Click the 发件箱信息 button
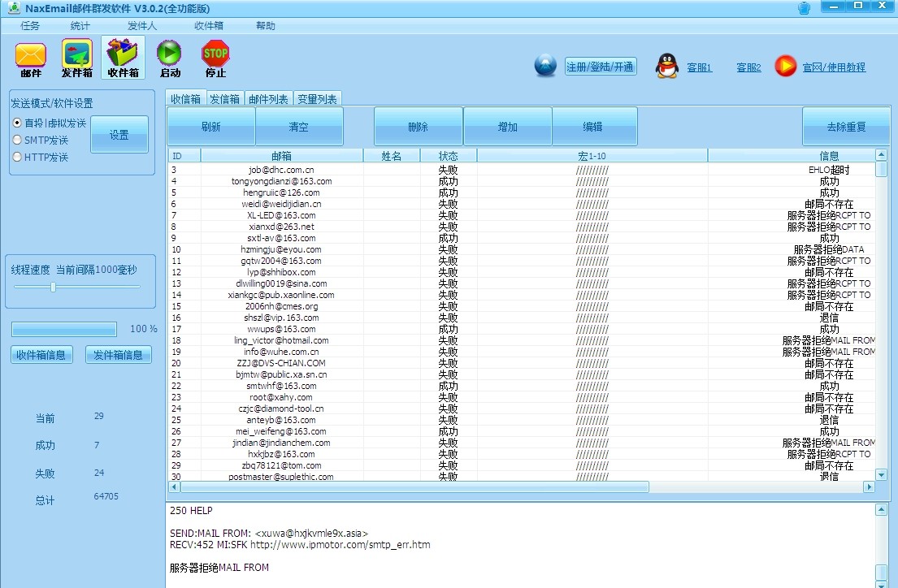 (119, 355)
